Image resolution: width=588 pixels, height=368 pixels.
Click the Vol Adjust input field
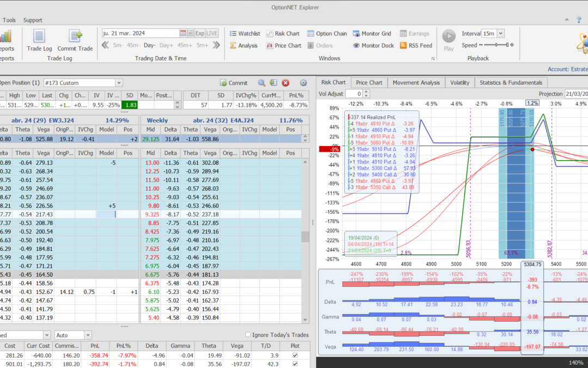tap(353, 94)
